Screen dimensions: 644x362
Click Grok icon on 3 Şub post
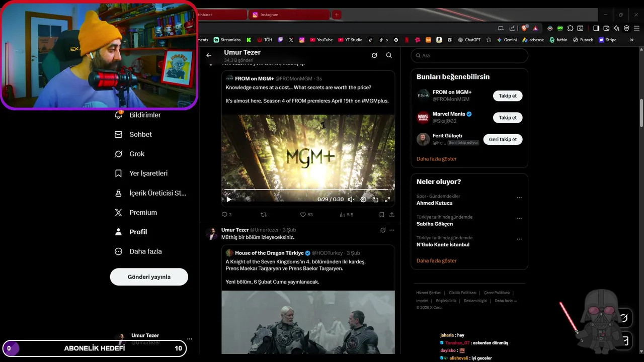383,230
